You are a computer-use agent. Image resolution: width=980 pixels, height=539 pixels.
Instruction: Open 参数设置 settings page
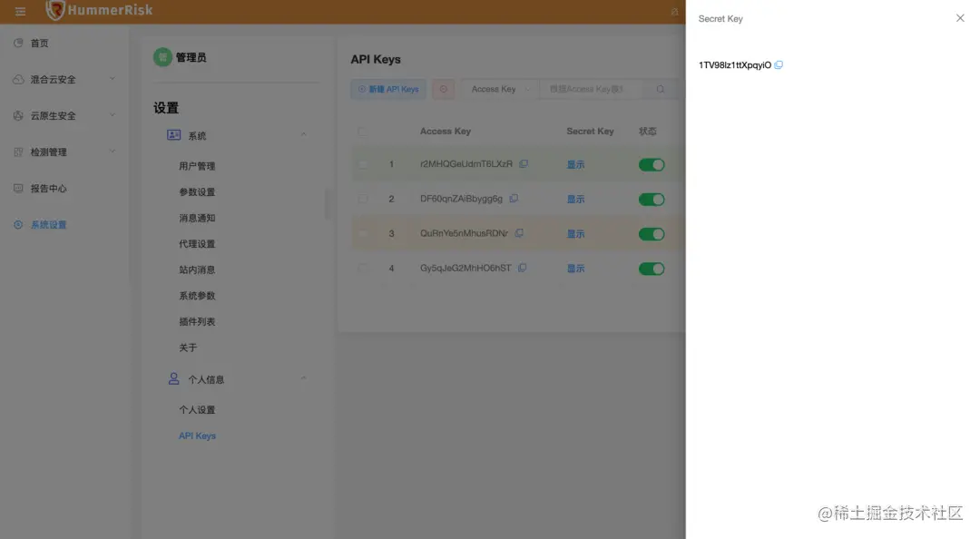197,192
